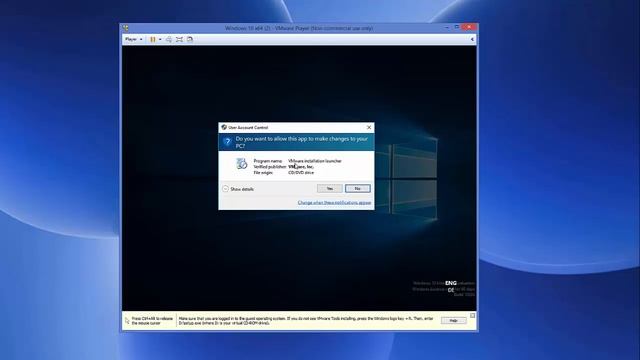
Task: Open the power options arrow beside pause
Action: point(160,39)
